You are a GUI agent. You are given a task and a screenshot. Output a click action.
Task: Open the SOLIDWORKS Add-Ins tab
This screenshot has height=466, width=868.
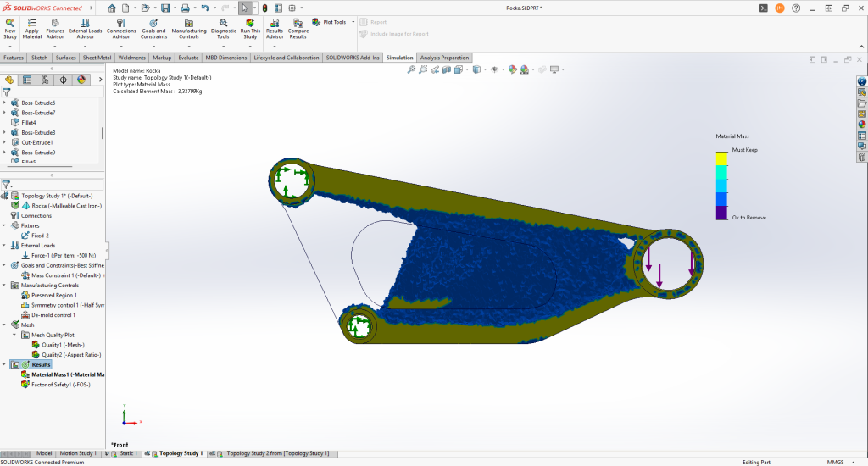pyautogui.click(x=353, y=58)
